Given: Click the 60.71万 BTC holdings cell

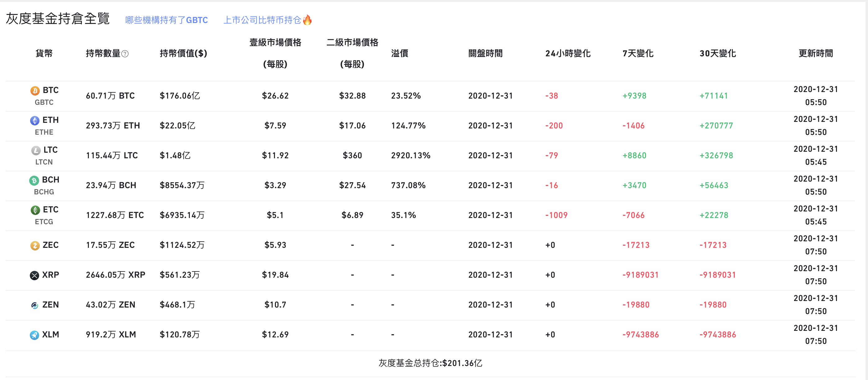Looking at the screenshot, I should pos(110,96).
